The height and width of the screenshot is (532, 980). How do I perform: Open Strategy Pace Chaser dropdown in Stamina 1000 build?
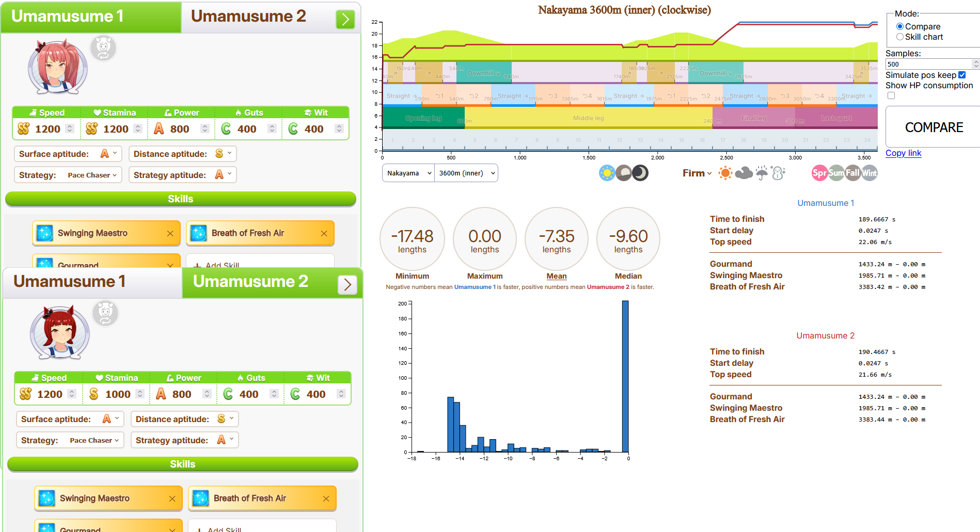tap(70, 440)
